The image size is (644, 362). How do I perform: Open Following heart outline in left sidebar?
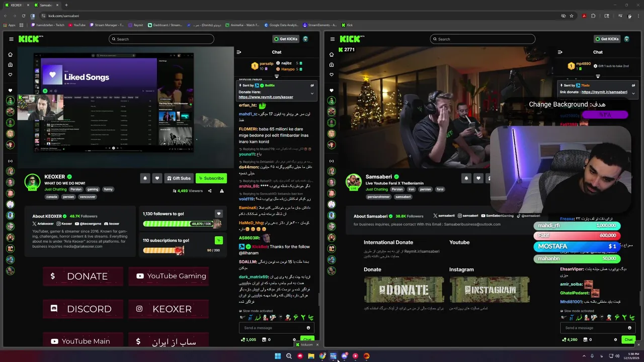10,74
